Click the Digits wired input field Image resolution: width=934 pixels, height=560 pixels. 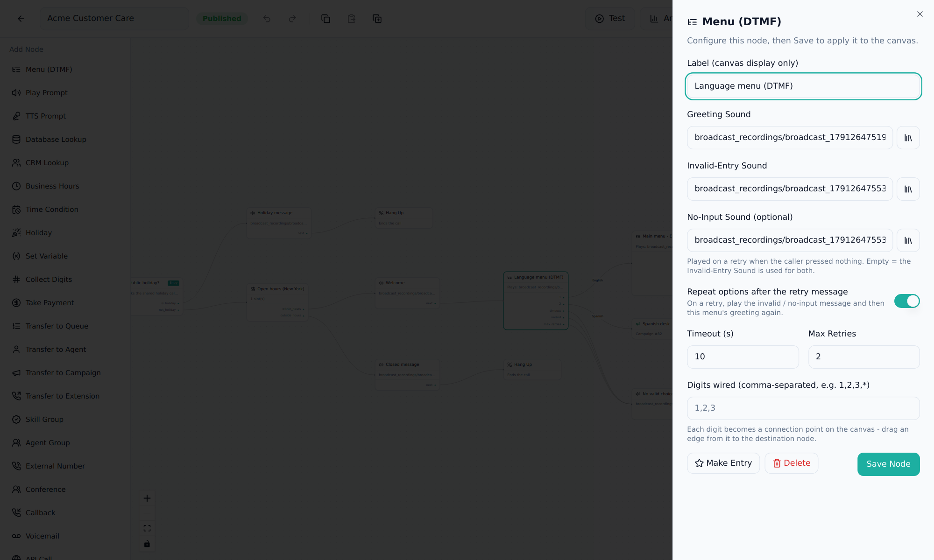coord(803,408)
